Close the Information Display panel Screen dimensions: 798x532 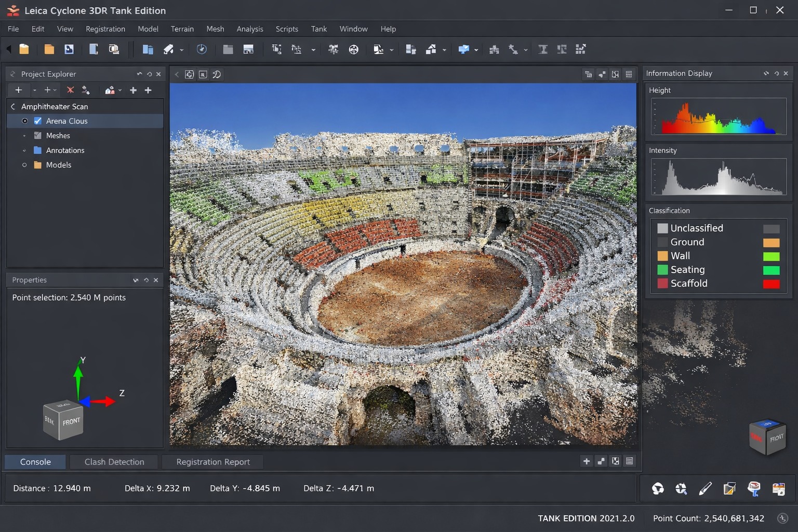(786, 73)
